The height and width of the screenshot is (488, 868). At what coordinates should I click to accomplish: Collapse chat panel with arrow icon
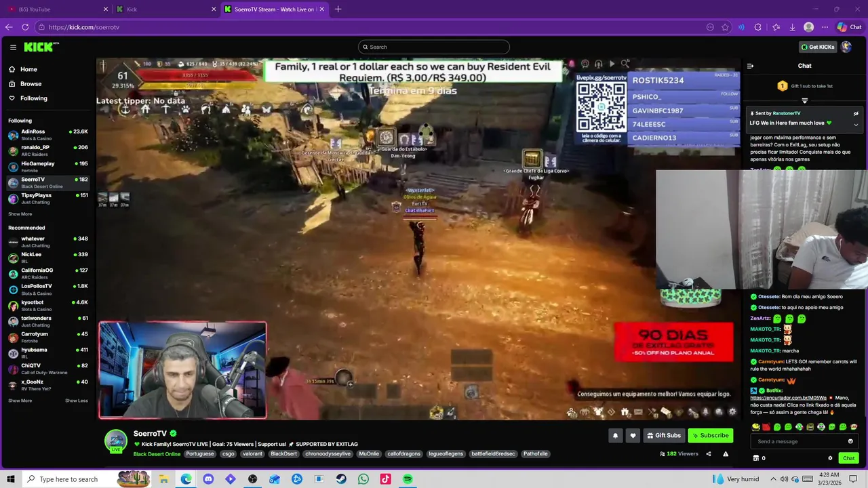[x=750, y=66]
